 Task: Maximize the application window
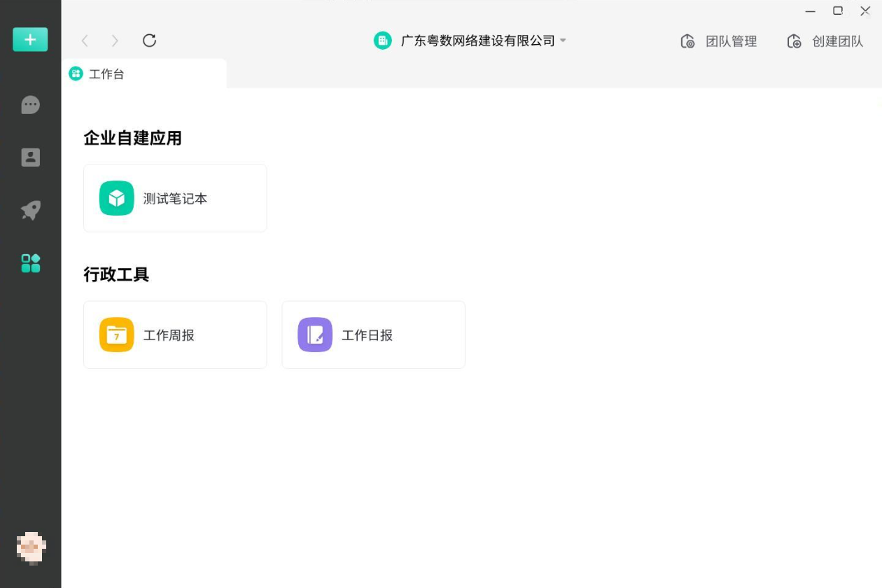pyautogui.click(x=837, y=11)
